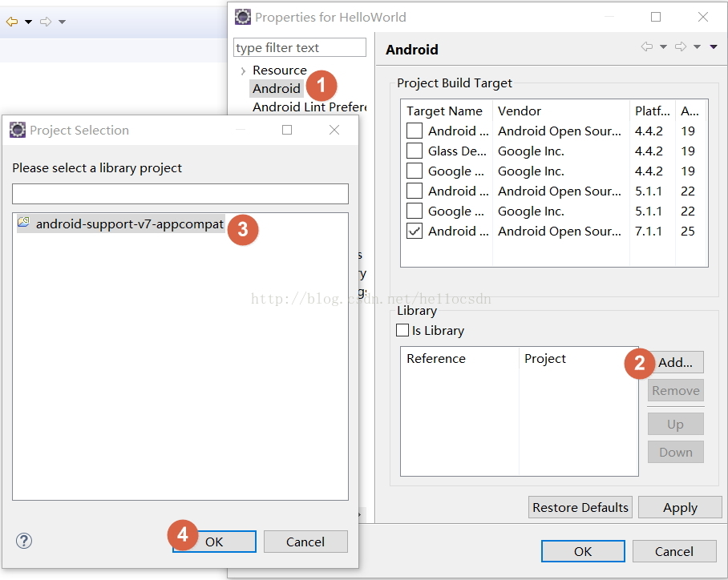The width and height of the screenshot is (728, 580).
Task: Click the Vendor column header
Action: [x=561, y=111]
